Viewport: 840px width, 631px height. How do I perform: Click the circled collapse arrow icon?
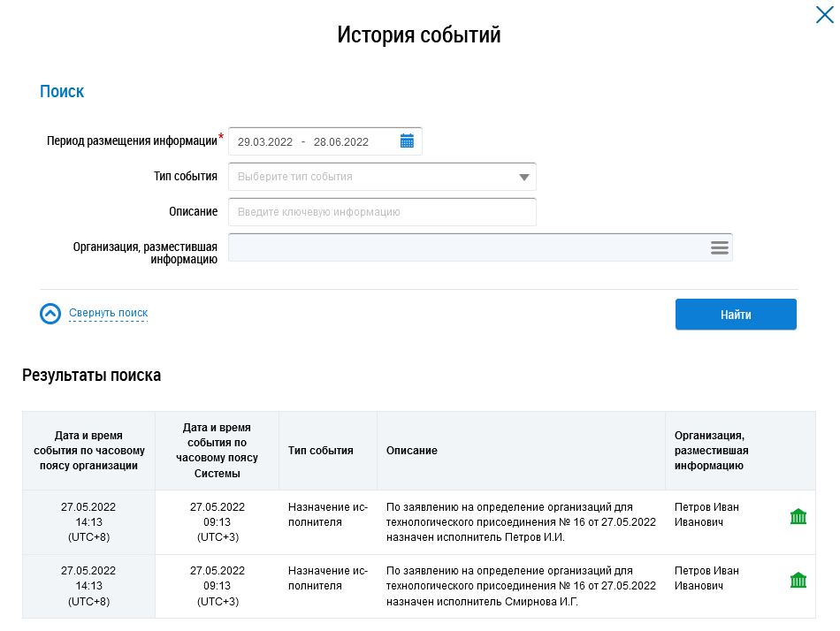(50, 314)
